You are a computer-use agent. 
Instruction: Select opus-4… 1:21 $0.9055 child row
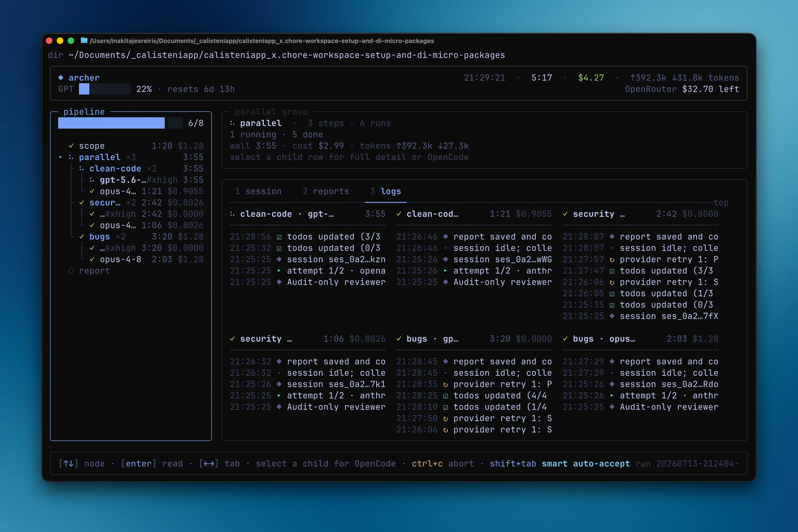click(x=146, y=191)
